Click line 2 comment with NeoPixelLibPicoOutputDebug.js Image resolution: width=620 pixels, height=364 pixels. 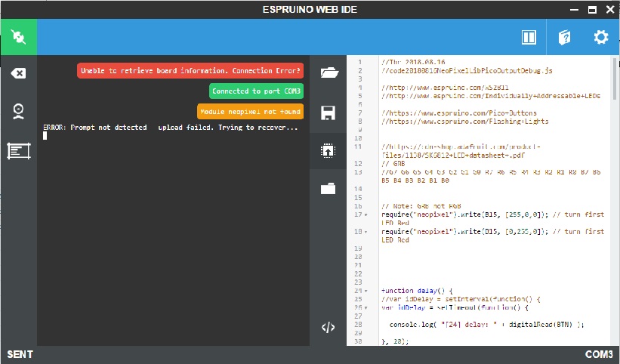[467, 71]
